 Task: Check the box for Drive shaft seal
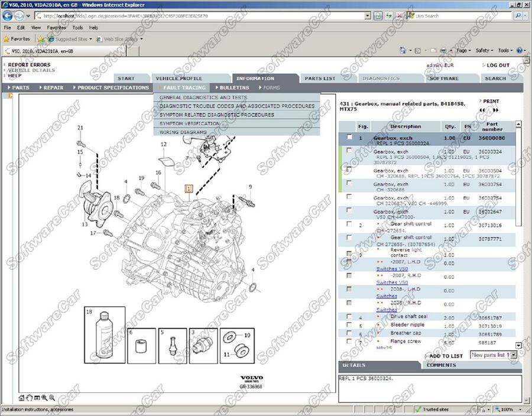[349, 317]
